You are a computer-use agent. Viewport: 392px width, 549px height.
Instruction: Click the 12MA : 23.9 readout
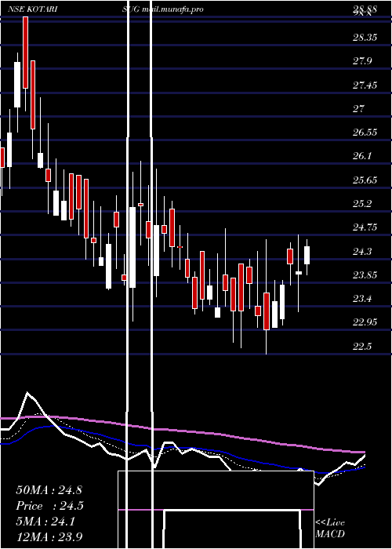[49, 537]
